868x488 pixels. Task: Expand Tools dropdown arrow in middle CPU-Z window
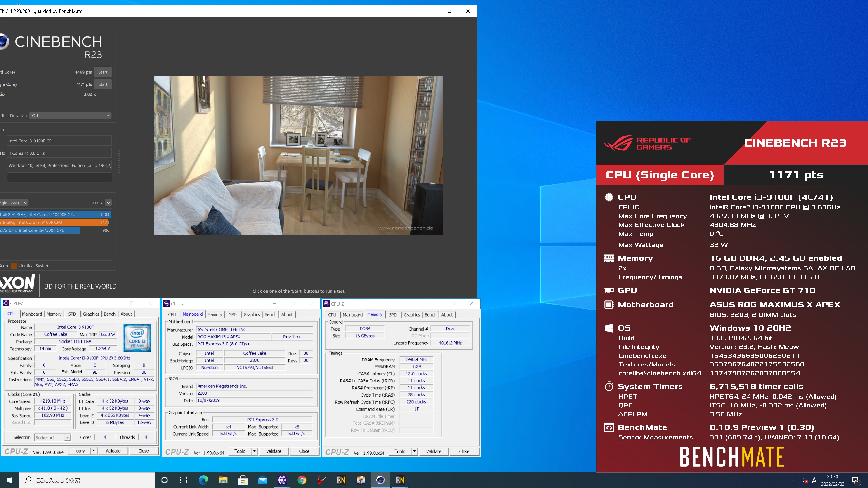(255, 451)
